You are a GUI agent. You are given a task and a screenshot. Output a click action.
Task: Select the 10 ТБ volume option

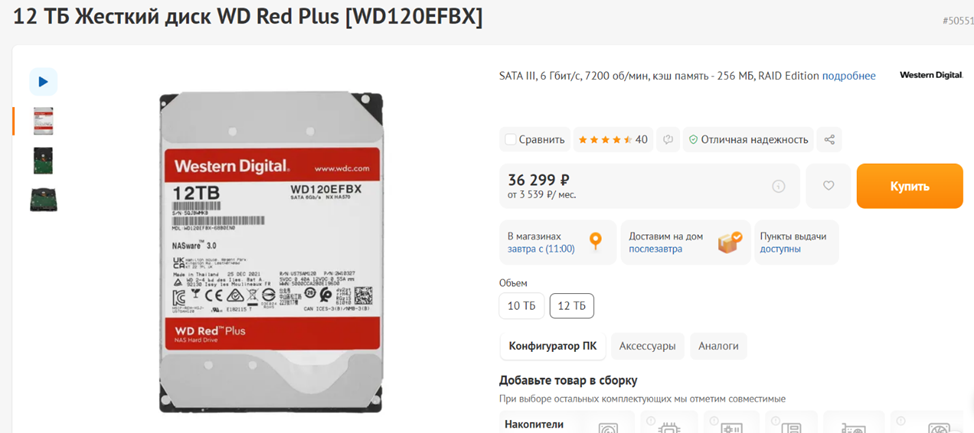click(521, 306)
